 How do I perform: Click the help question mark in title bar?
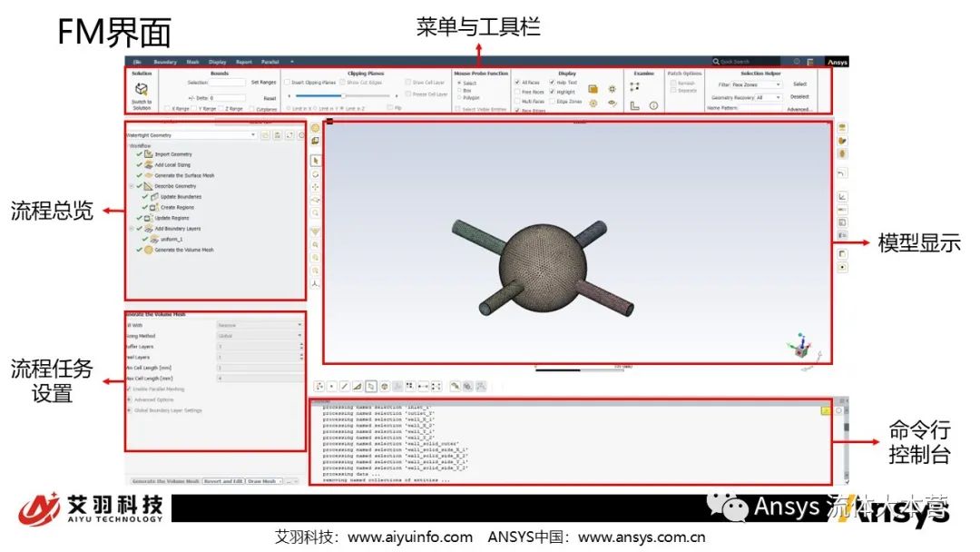(797, 61)
